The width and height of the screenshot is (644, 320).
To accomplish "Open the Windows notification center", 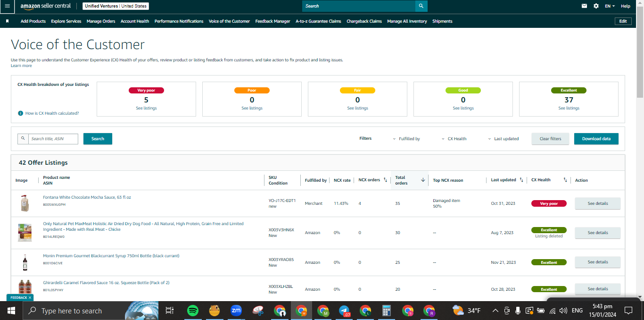I will click(628, 311).
